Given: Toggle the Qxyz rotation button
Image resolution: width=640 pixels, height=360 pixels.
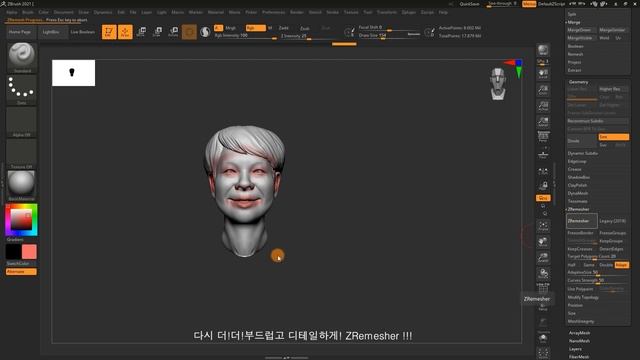Looking at the screenshot, I should [x=543, y=198].
